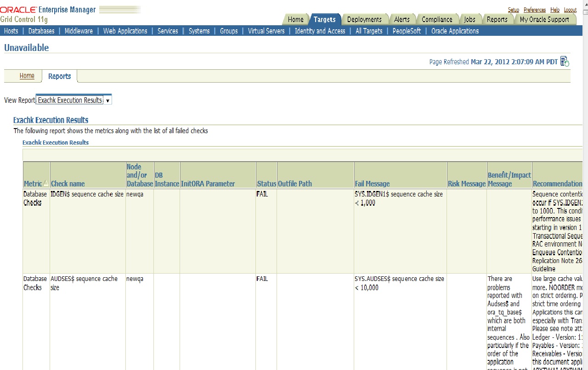Go to the Deployments tab
Viewport: 588px width, 370px height.
364,19
